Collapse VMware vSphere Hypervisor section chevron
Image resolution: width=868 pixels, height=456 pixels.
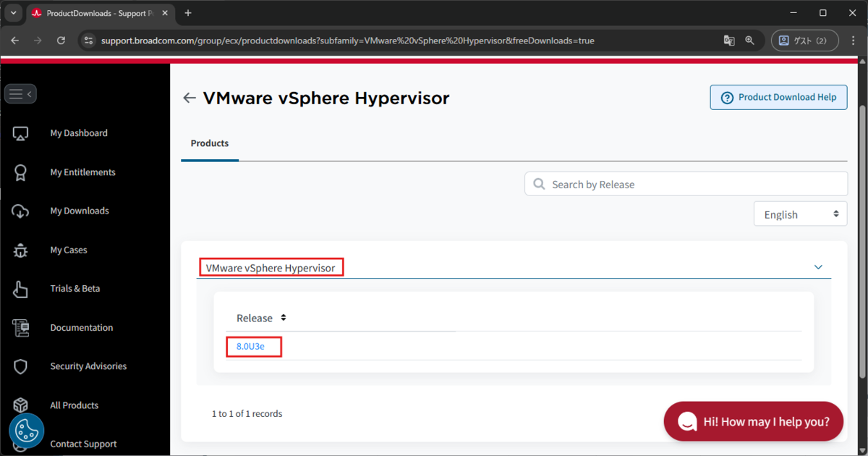[x=818, y=267]
